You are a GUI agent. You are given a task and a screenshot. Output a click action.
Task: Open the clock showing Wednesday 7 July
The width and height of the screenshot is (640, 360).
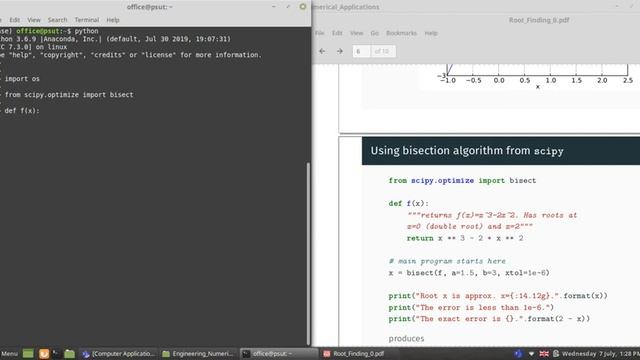click(x=601, y=354)
